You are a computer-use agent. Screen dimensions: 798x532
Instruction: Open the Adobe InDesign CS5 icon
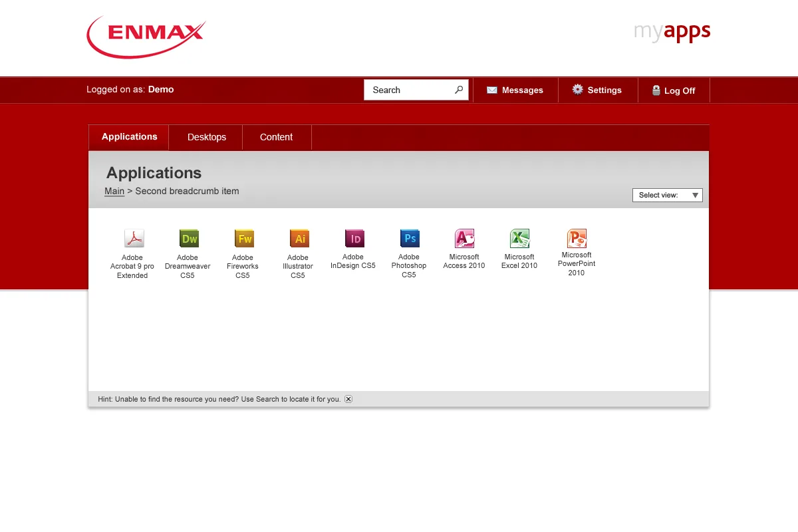(354, 238)
